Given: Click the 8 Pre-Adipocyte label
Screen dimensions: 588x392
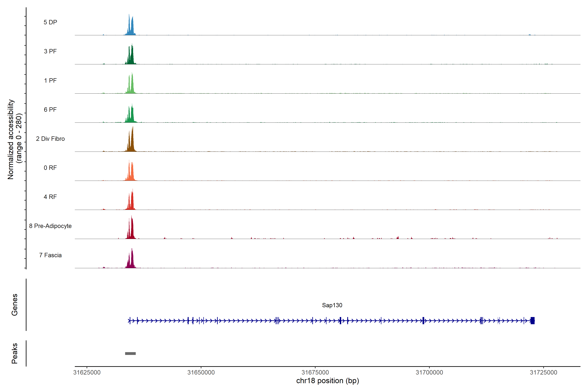Looking at the screenshot, I should pyautogui.click(x=50, y=226).
